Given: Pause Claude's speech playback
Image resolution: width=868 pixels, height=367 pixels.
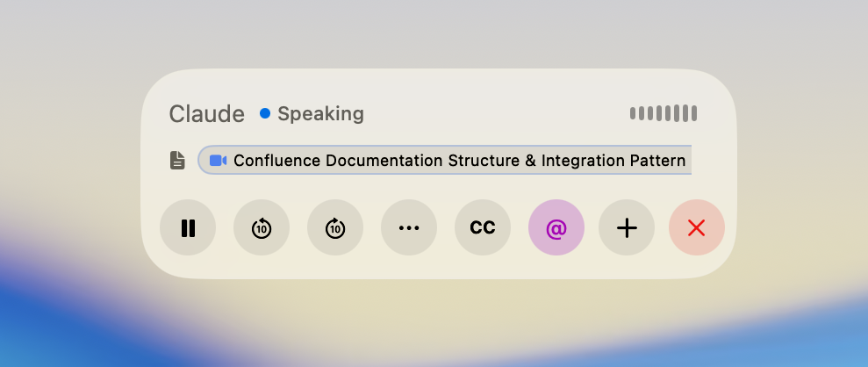Looking at the screenshot, I should [188, 228].
